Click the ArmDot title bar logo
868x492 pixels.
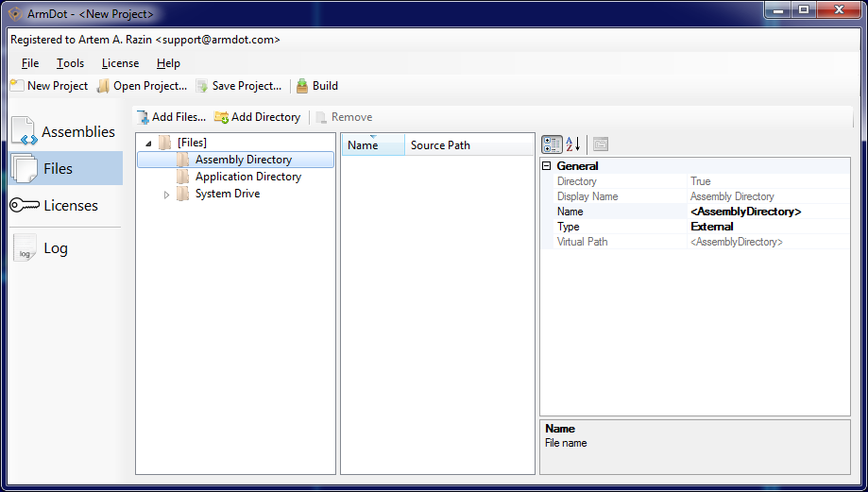point(15,14)
